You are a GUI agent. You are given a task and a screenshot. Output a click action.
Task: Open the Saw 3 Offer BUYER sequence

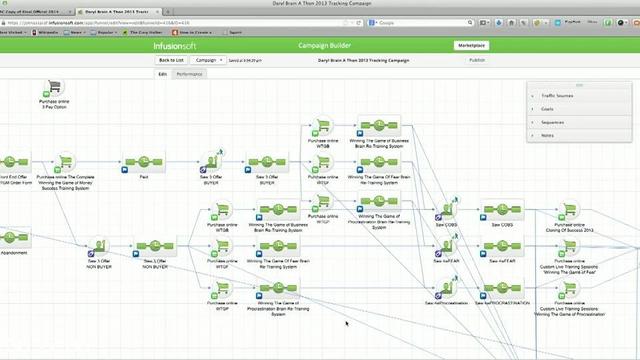[x=267, y=162]
